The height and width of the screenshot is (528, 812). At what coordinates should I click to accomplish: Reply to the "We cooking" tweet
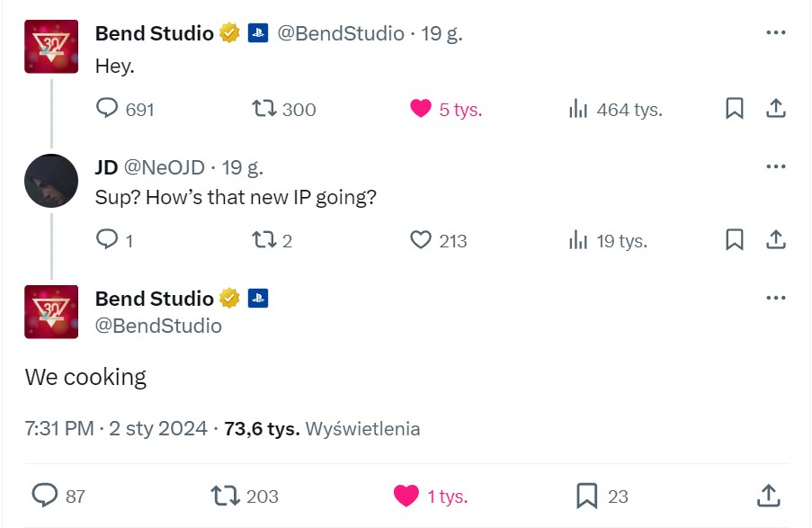coord(45,496)
